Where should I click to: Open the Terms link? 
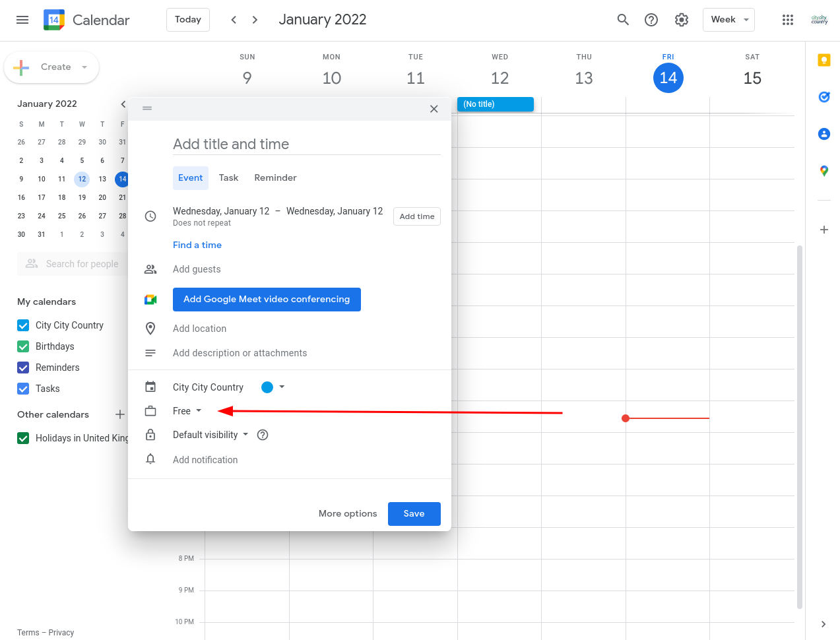pos(28,633)
